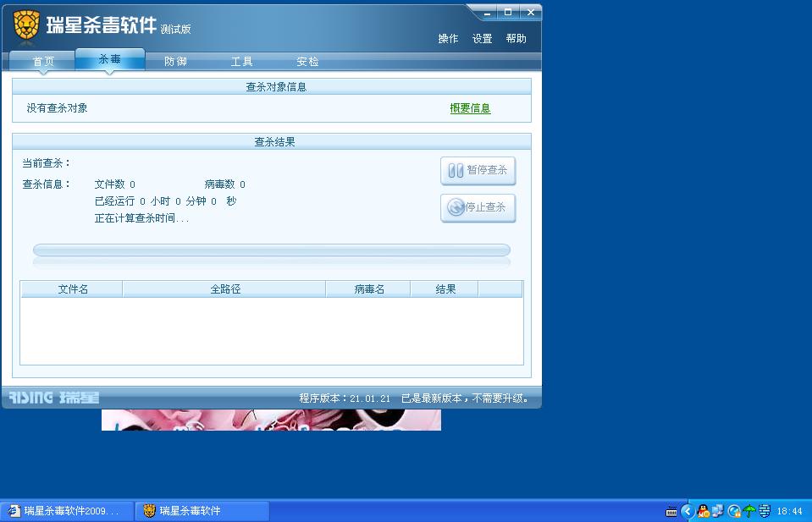Sort by the 全路径 column header
This screenshot has height=522, width=812.
(224, 289)
